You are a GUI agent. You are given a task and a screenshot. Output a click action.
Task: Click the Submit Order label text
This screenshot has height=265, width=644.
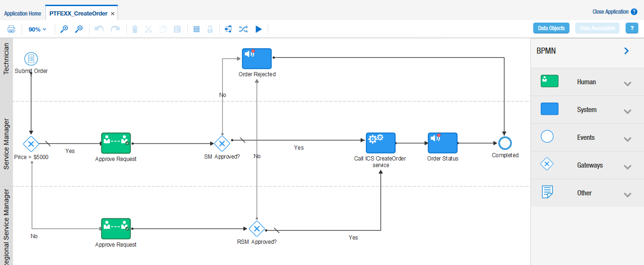pyautogui.click(x=31, y=71)
